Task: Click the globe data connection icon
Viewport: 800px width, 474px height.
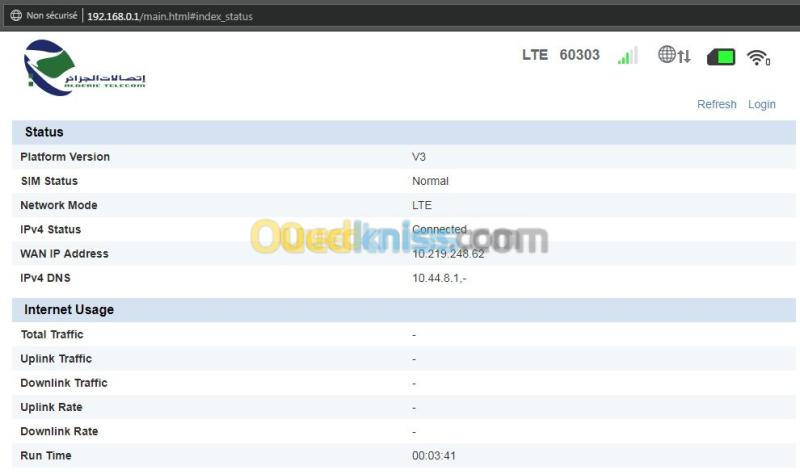Action: click(x=674, y=55)
